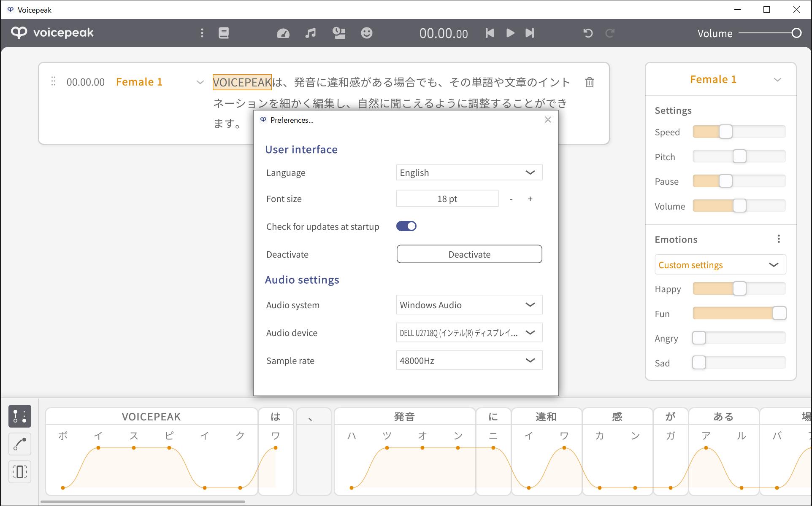Viewport: 812px width, 506px height.
Task: Select the pitch curve editing tool
Action: pyautogui.click(x=20, y=444)
